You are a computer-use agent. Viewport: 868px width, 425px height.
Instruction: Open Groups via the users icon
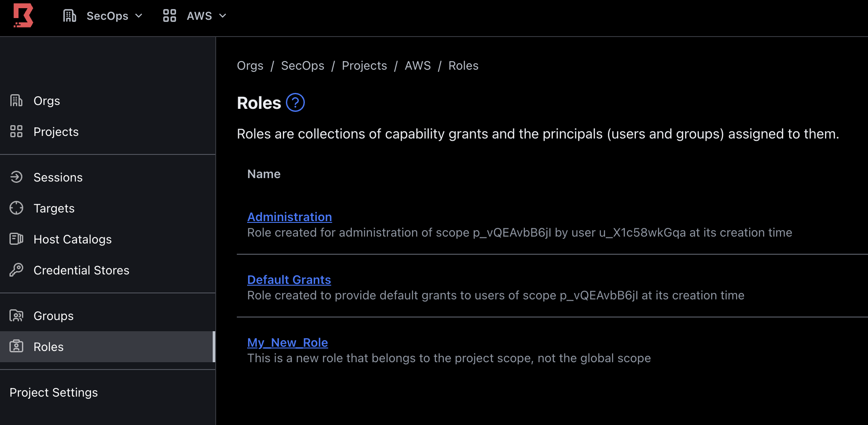tap(16, 315)
